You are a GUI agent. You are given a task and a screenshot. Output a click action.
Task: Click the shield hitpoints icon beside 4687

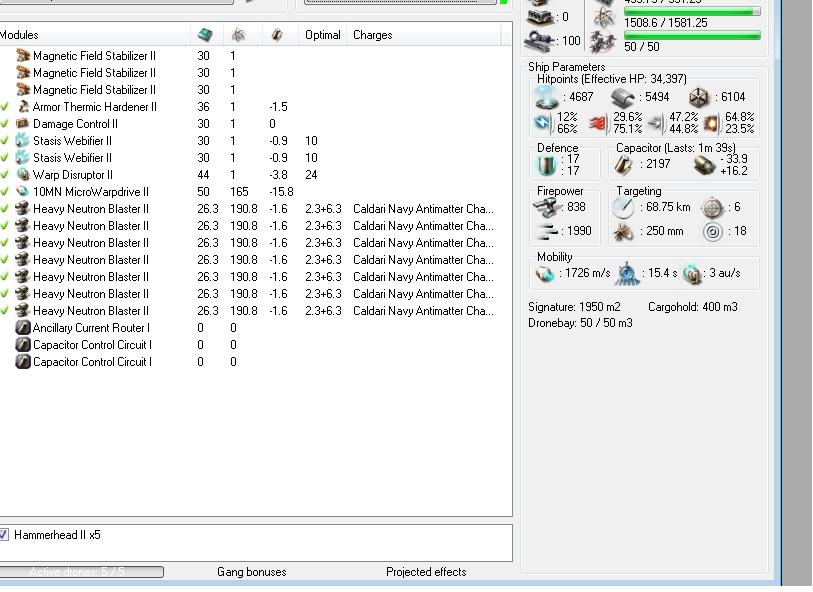tap(547, 97)
